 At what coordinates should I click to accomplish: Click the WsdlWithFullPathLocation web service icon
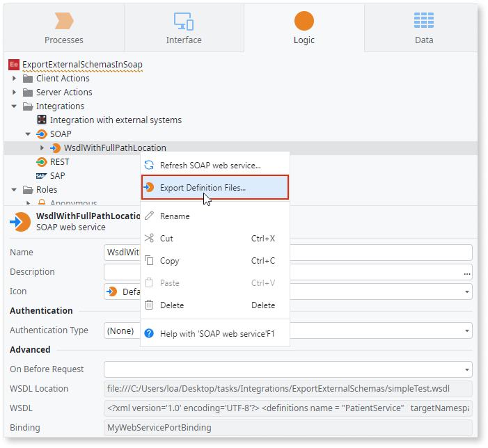coord(56,148)
